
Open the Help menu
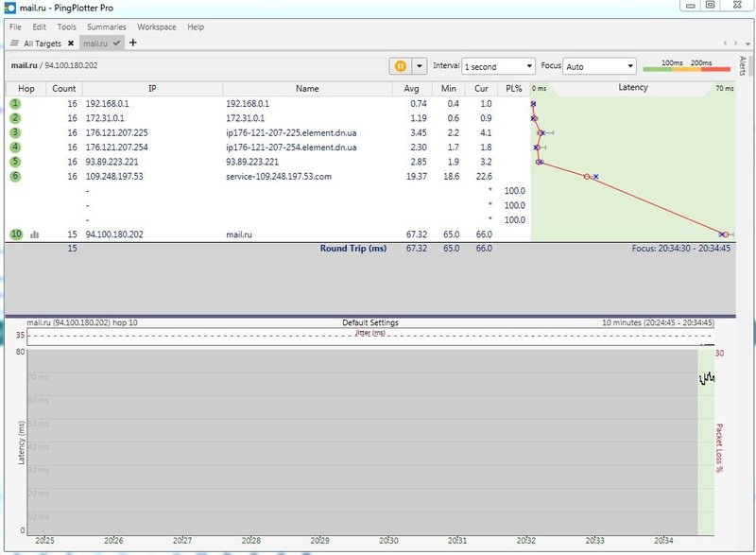point(196,27)
